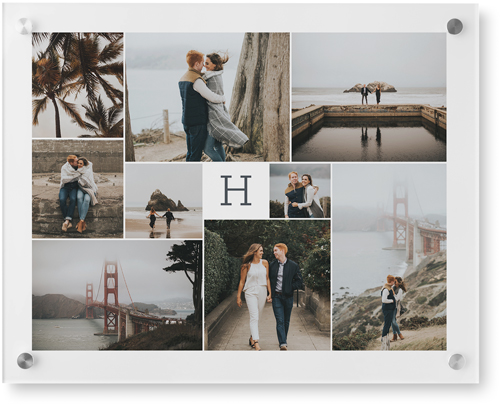Open the small couple hugging photo beside monogram

pyautogui.click(x=300, y=191)
